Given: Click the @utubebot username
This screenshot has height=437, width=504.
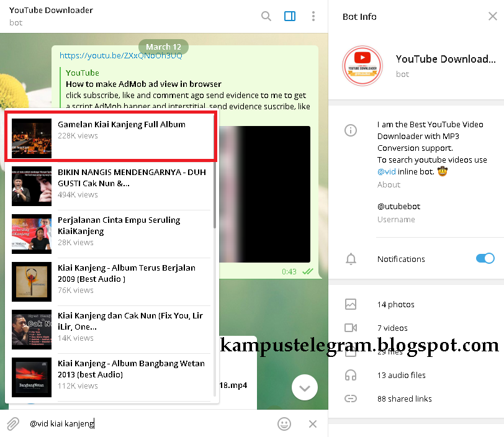Looking at the screenshot, I should (398, 207).
